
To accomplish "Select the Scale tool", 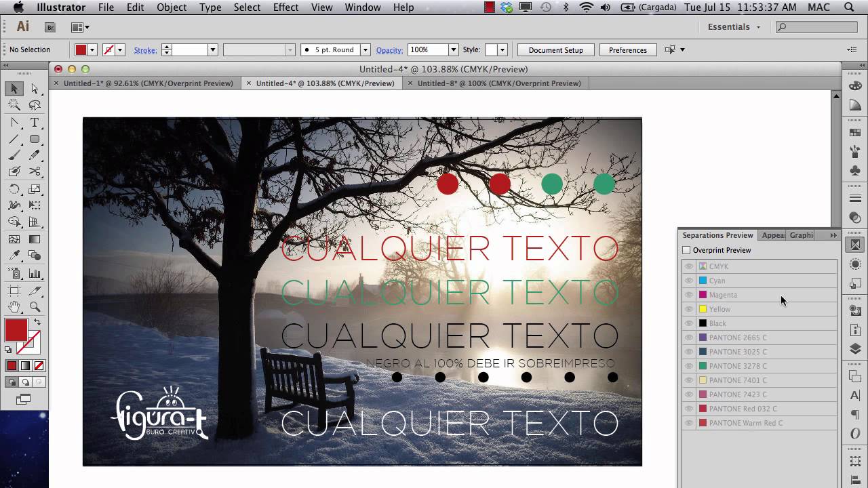I will pos(35,189).
